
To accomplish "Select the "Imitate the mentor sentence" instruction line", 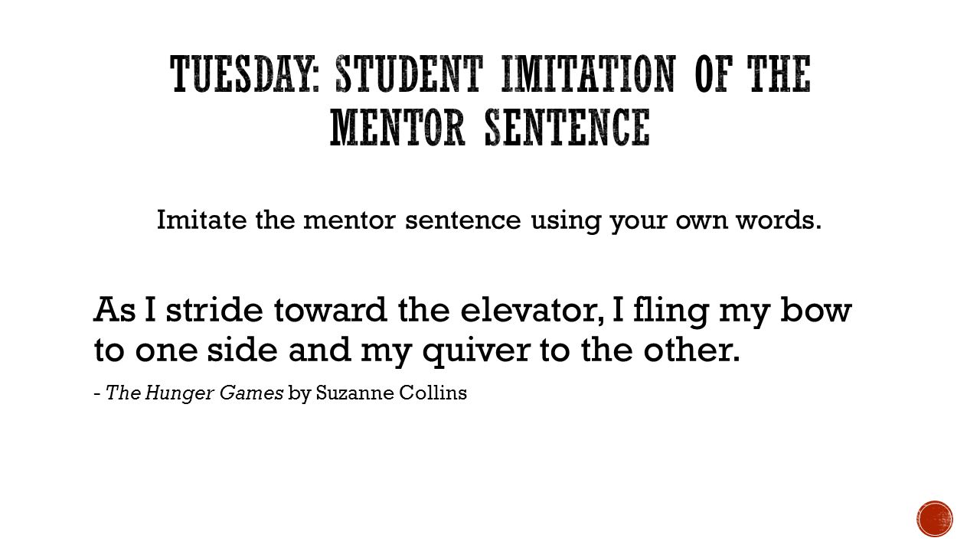I will pos(489,220).
